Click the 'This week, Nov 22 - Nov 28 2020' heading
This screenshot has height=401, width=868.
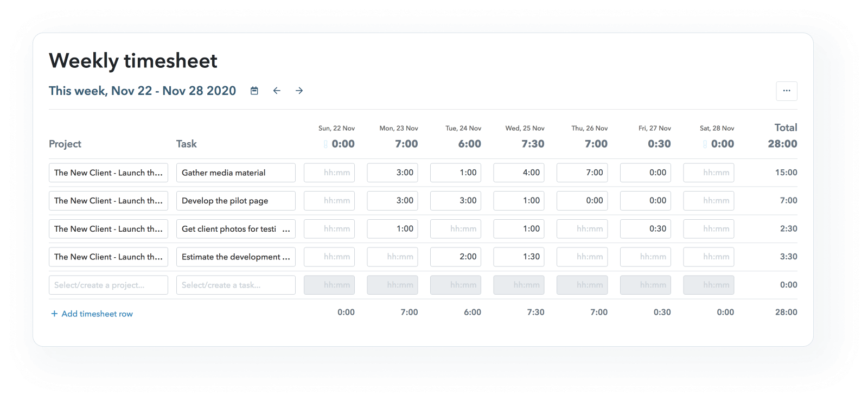[x=143, y=91]
